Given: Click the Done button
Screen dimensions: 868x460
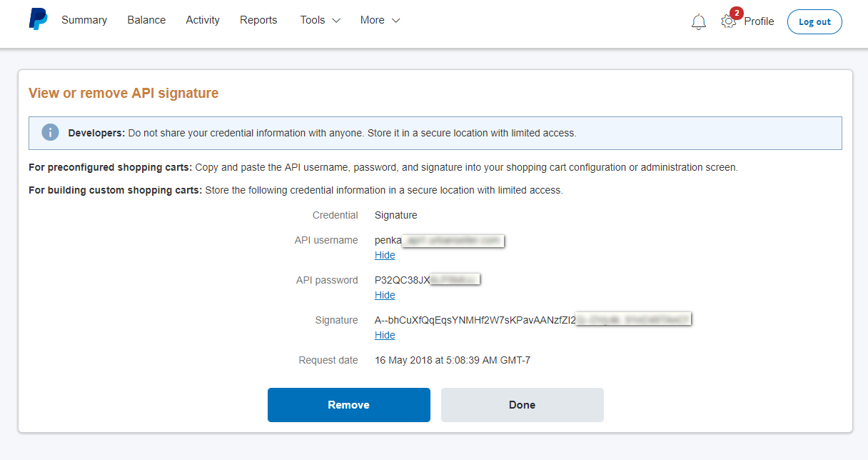Looking at the screenshot, I should [522, 405].
